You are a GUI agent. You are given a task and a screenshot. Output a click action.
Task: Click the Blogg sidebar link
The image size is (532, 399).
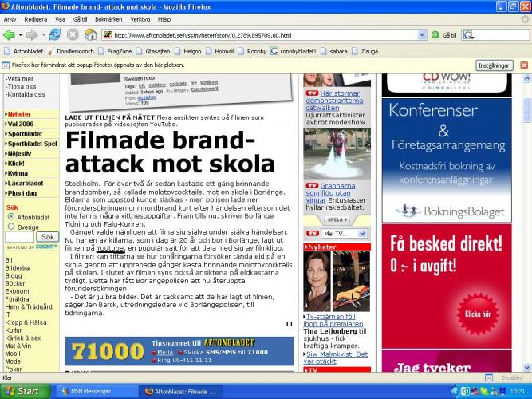[x=14, y=275]
